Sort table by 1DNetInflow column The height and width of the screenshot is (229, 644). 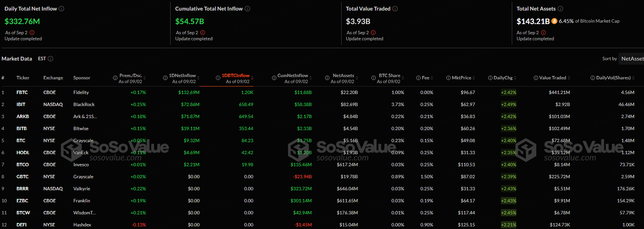coord(182,76)
